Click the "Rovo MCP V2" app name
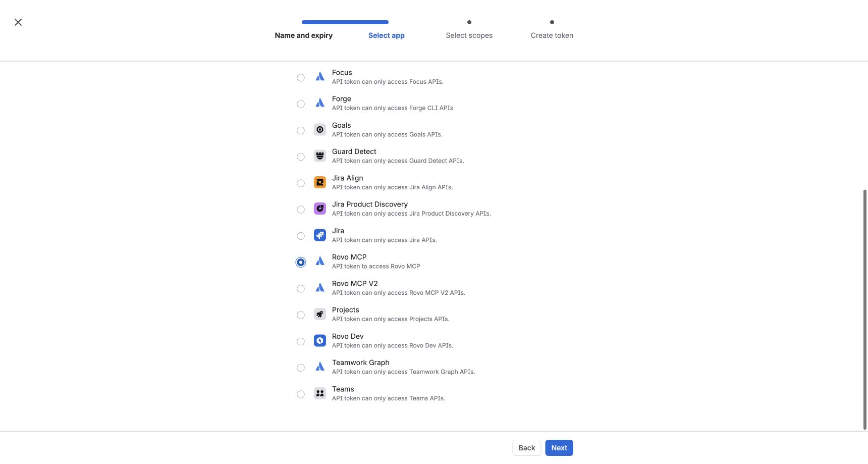 tap(355, 284)
